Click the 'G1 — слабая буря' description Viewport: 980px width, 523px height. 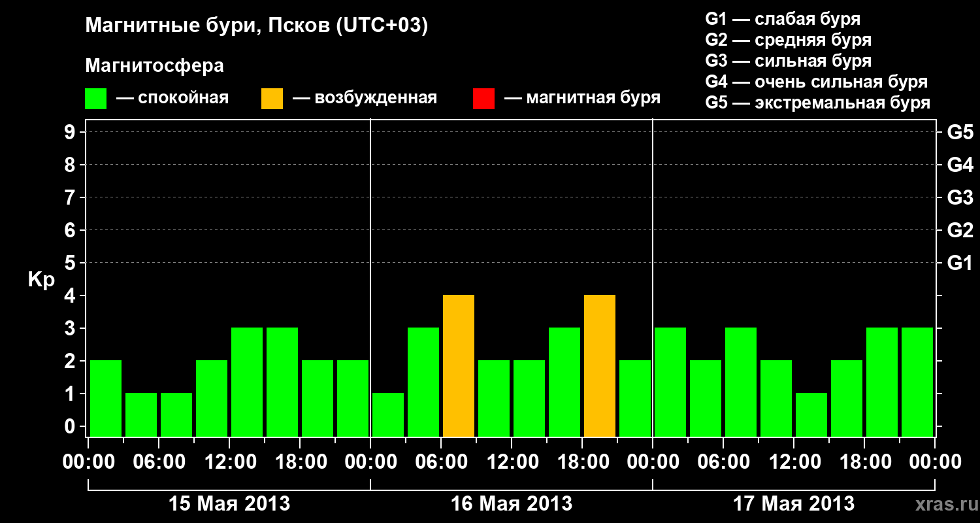tap(783, 19)
